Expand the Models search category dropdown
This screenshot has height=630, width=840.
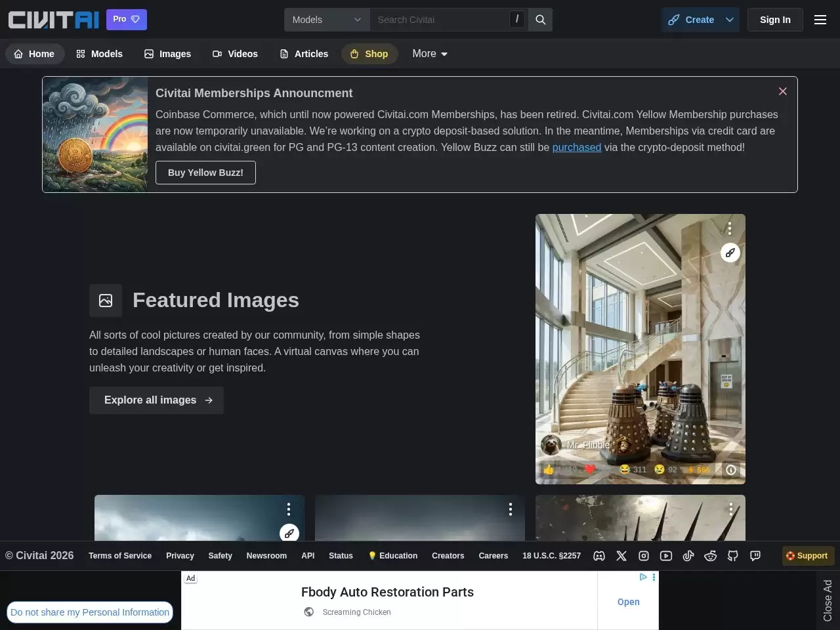coord(327,20)
